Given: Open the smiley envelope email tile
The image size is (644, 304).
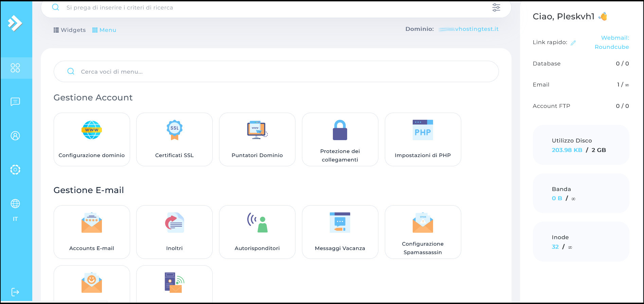Looking at the screenshot, I should (92, 284).
